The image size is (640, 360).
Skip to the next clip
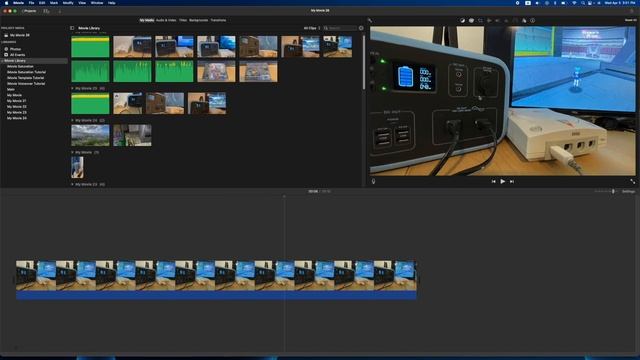512,181
